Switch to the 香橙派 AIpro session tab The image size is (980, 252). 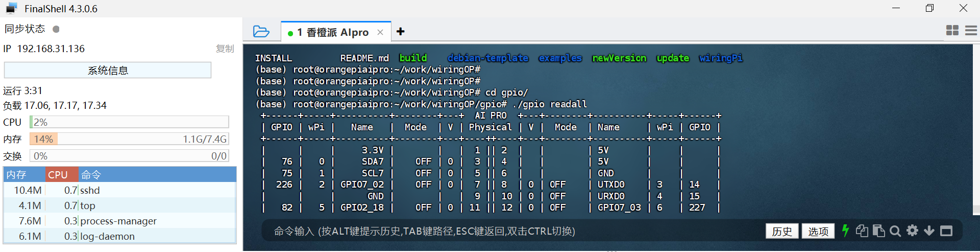point(337,32)
